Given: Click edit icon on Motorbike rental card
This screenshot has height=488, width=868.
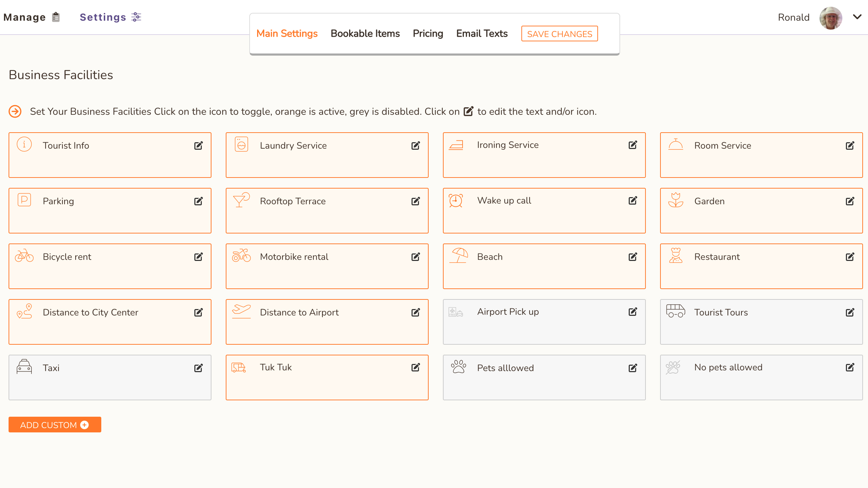Looking at the screenshot, I should pyautogui.click(x=415, y=257).
